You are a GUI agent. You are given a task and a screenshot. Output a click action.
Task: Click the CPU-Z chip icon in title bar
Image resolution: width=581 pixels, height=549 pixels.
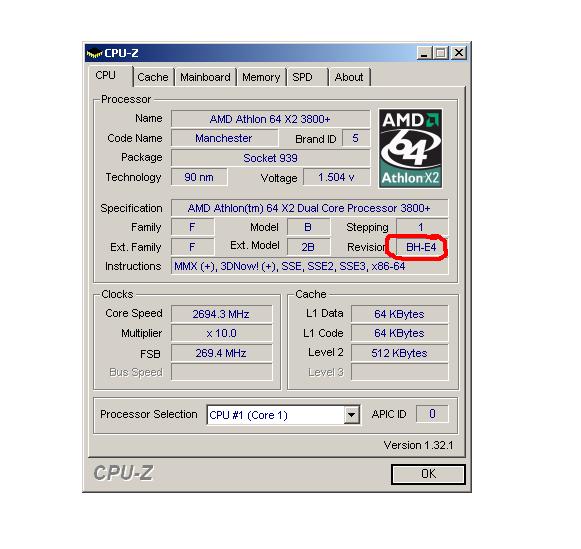94,53
